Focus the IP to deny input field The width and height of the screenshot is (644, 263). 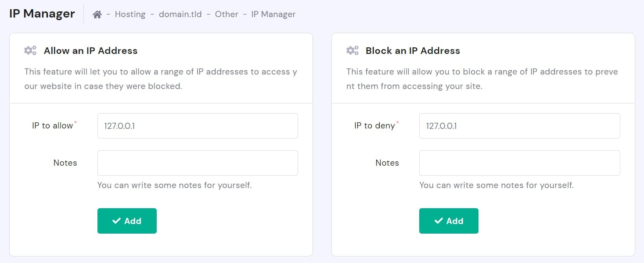(x=519, y=126)
